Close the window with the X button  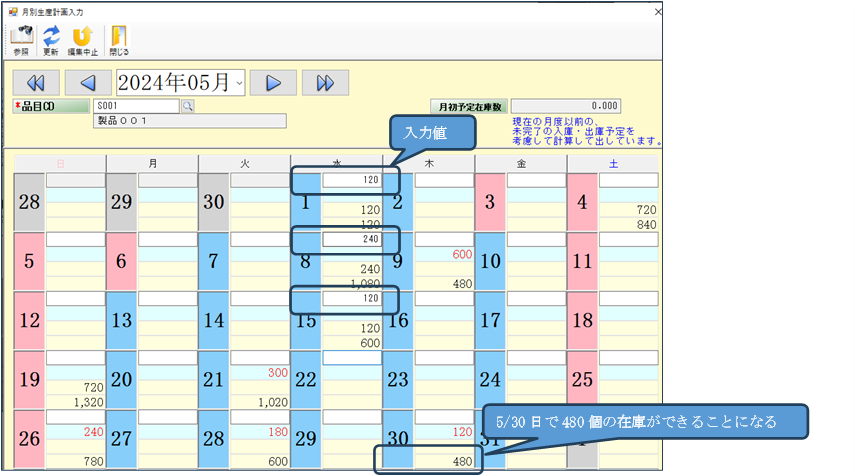click(657, 12)
